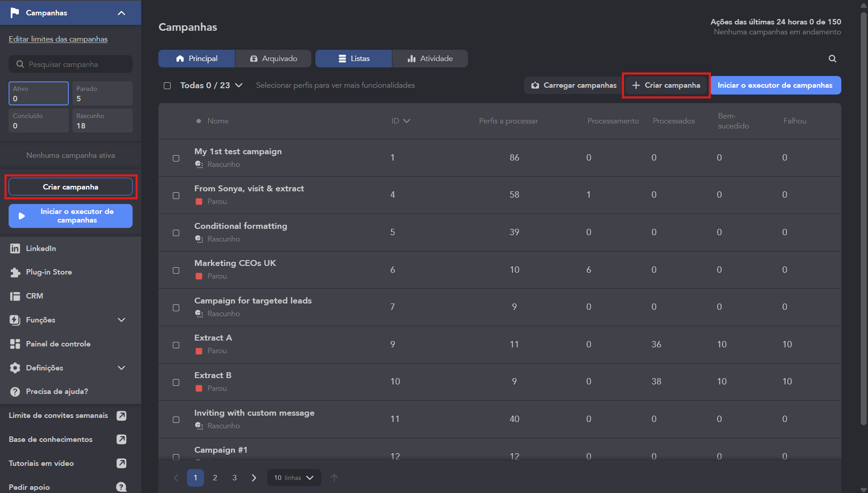Collapse the Campanhas sidebar section chevron

click(x=121, y=13)
